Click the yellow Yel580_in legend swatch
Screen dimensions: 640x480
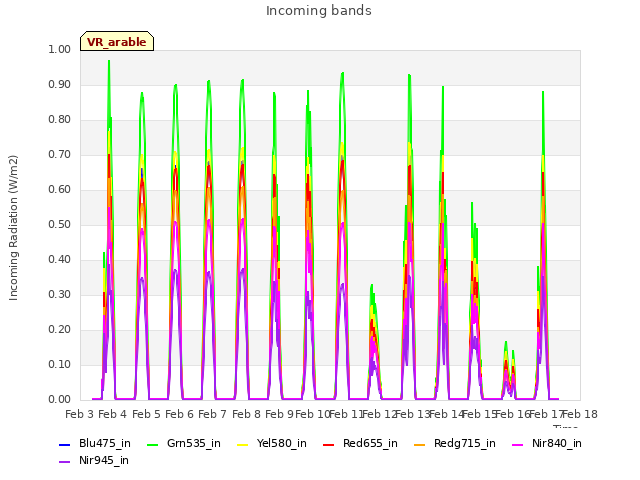pyautogui.click(x=242, y=444)
